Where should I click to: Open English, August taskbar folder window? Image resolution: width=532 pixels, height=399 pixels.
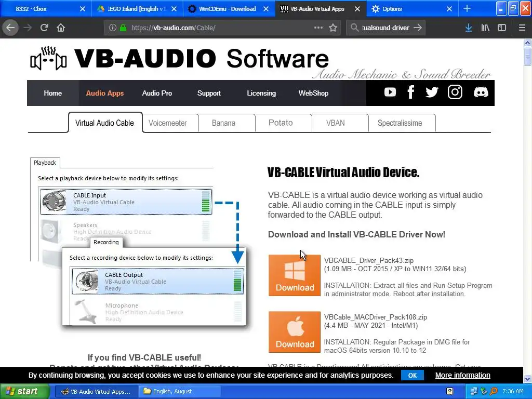click(x=180, y=392)
